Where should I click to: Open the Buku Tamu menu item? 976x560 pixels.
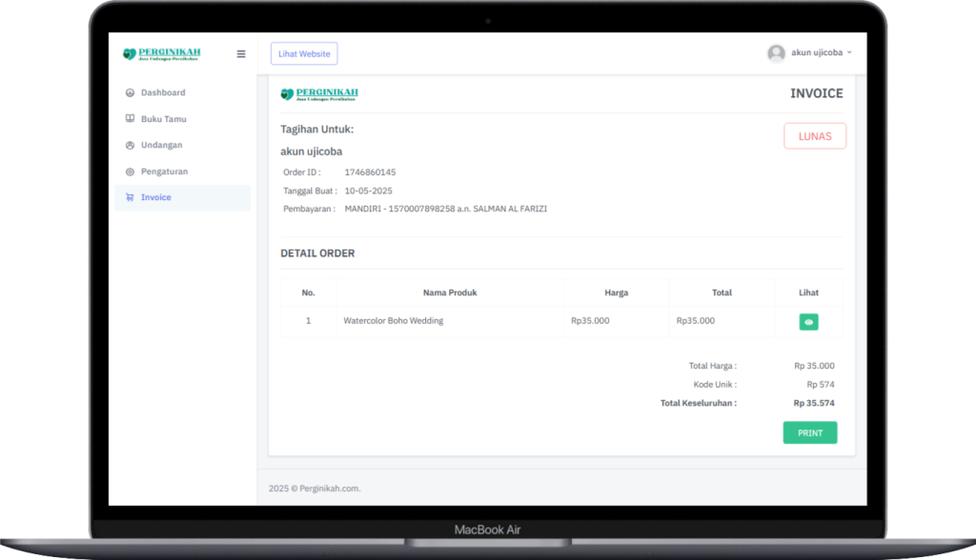(182, 119)
